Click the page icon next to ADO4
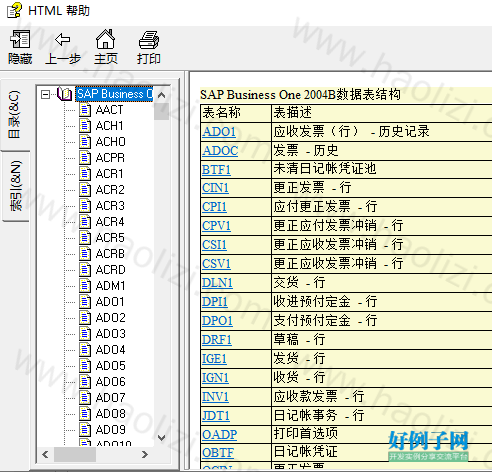The image size is (492, 472). pyautogui.click(x=85, y=350)
